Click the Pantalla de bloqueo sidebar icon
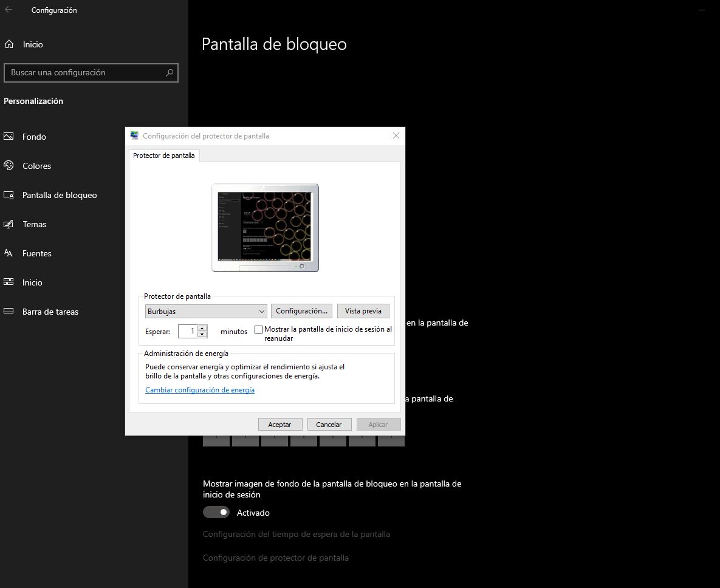The height and width of the screenshot is (588, 720). pos(9,195)
